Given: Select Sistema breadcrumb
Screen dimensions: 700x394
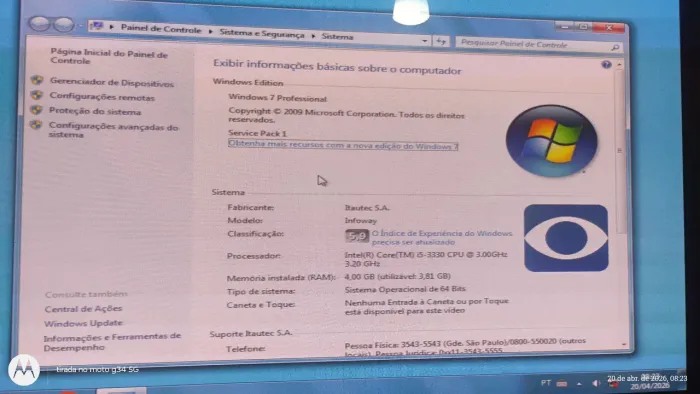Looking at the screenshot, I should coord(338,37).
